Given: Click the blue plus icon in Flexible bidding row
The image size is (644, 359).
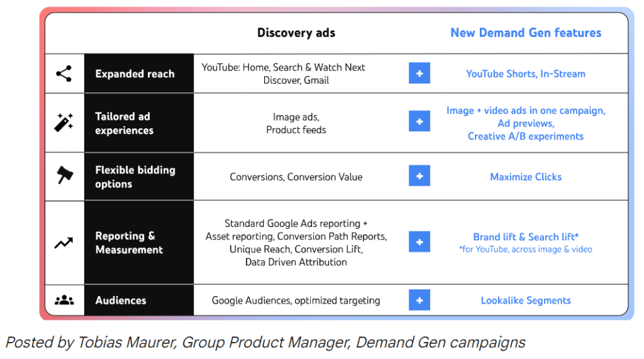Looking at the screenshot, I should [x=419, y=176].
